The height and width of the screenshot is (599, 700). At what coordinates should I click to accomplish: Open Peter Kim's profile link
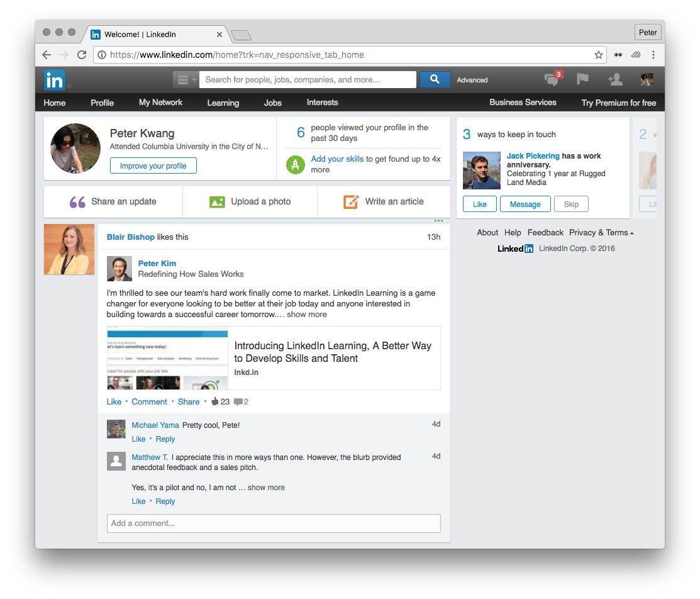point(157,264)
